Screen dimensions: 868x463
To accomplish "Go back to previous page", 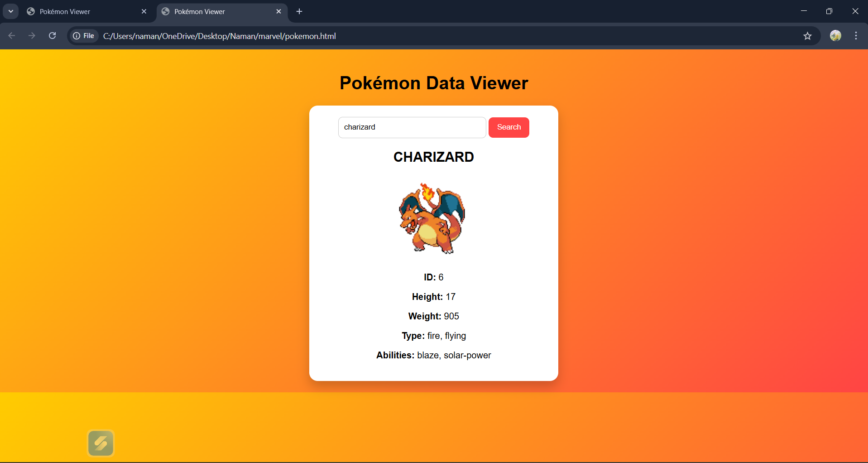I will click(12, 36).
